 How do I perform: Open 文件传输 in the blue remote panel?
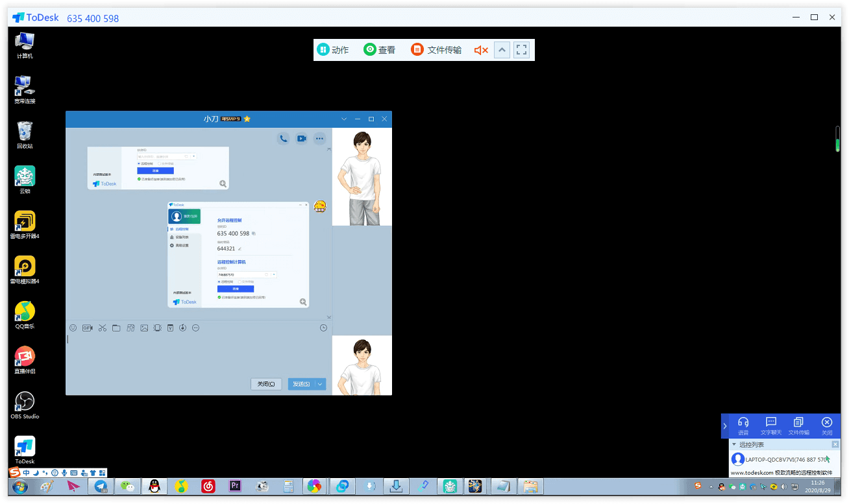pyautogui.click(x=798, y=426)
